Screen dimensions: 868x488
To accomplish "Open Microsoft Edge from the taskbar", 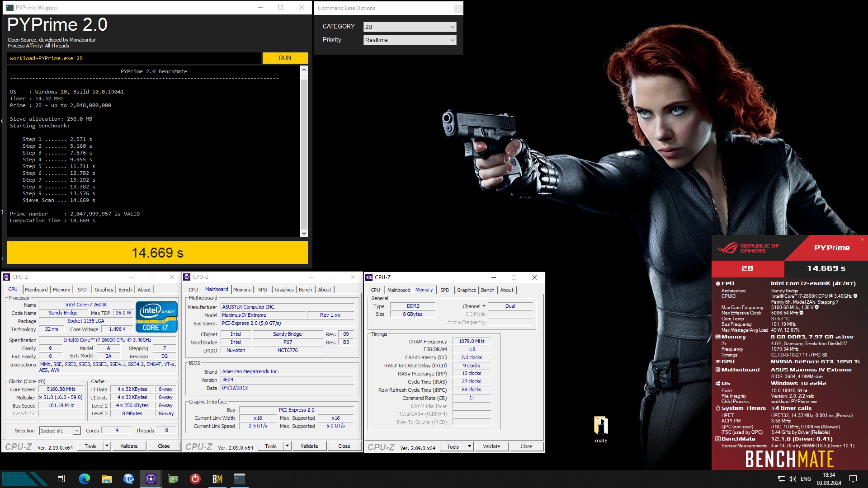I will [x=85, y=479].
